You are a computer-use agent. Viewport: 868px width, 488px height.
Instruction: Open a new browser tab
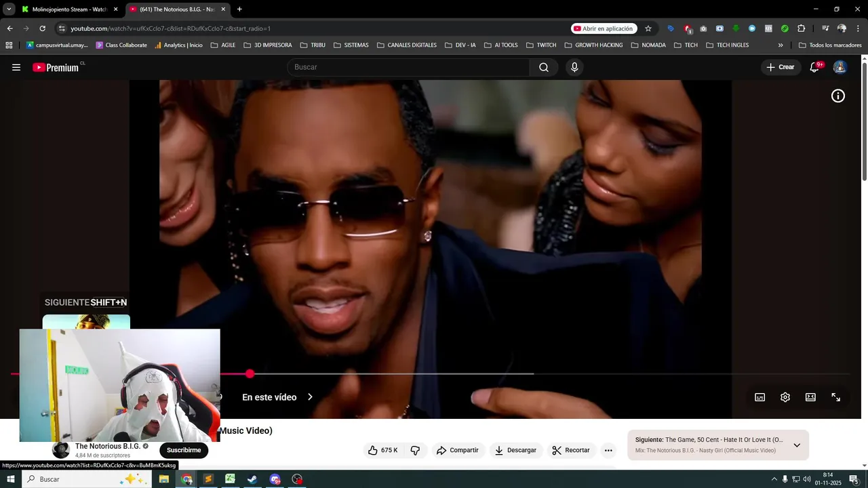click(239, 9)
